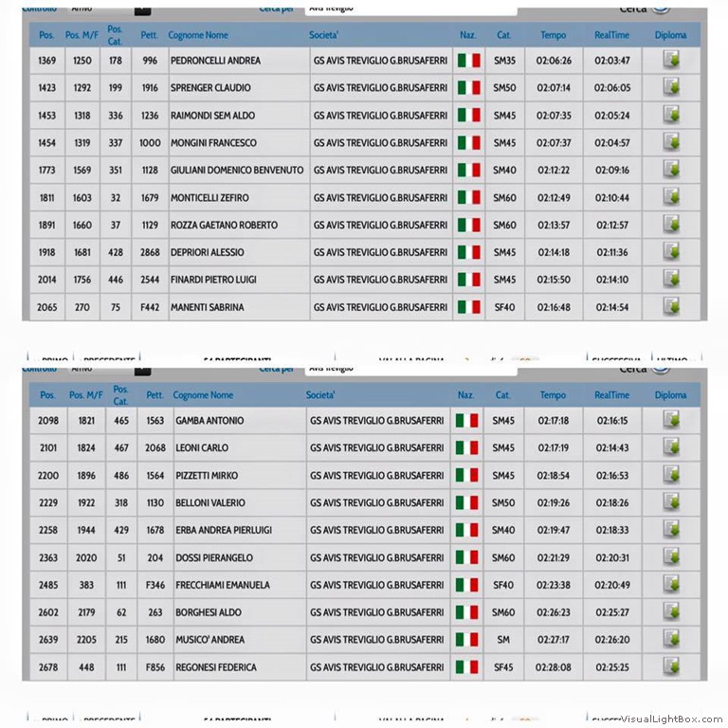Download diploma for FINARDI PIETRO LUIGI
Image resolution: width=728 pixels, height=728 pixels.
671,279
